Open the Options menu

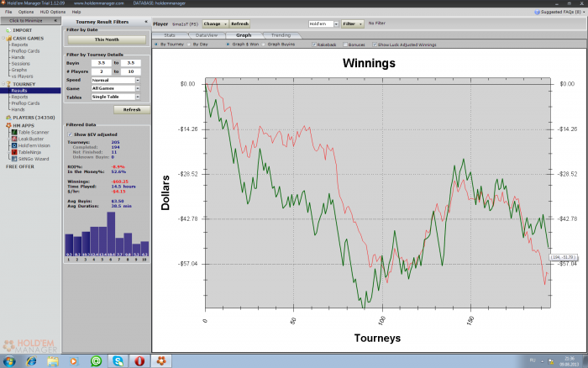pyautogui.click(x=26, y=12)
